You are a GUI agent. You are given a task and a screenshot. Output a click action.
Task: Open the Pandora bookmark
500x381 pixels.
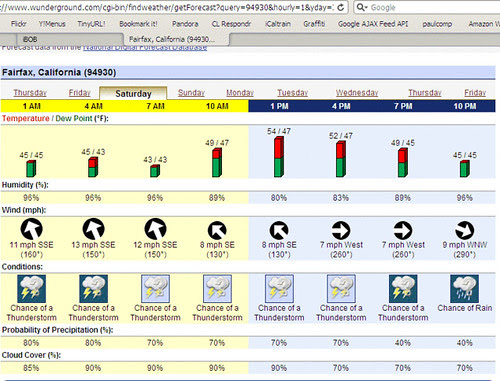(x=185, y=24)
